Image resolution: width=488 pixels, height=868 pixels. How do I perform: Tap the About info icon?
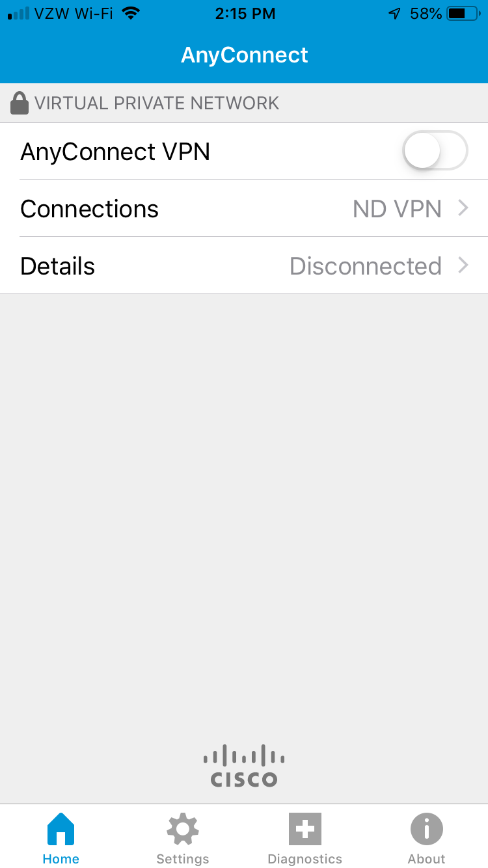tap(427, 830)
